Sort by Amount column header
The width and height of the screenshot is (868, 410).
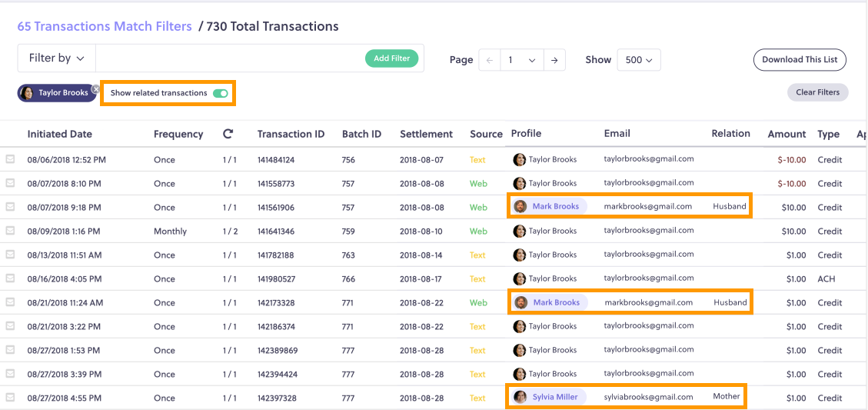click(787, 134)
